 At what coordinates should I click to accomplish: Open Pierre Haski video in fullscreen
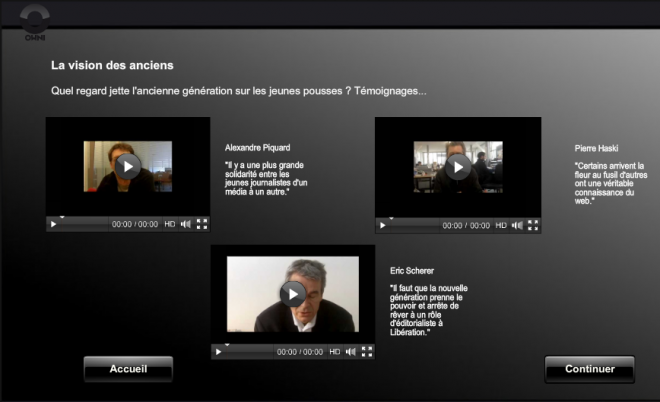[x=533, y=225]
